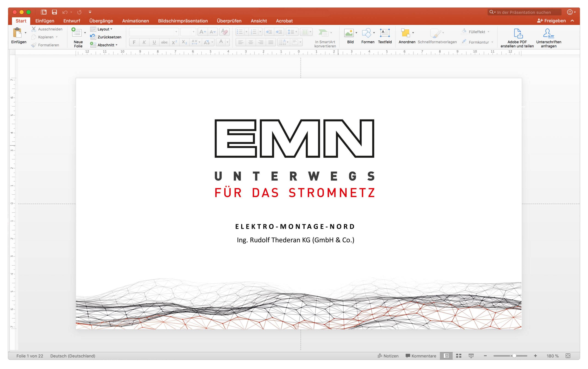Open the customize quick access toolbar arrow
This screenshot has height=369, width=588.
90,12
